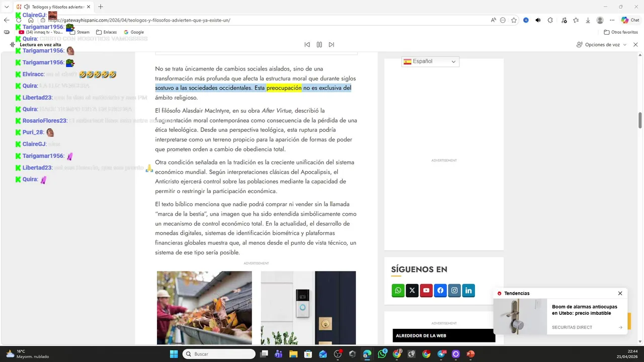Open Opciones de voz dropdown
The height and width of the screenshot is (362, 644).
pos(602,45)
